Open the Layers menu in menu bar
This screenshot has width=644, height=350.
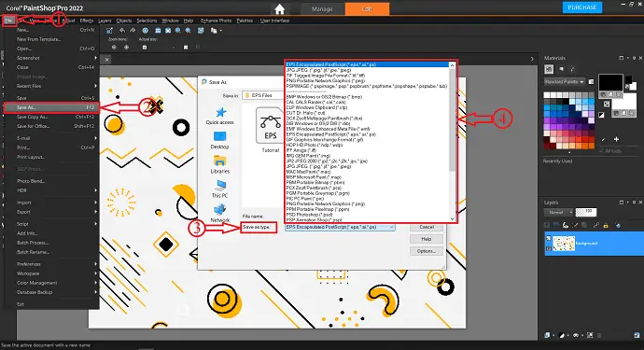(x=105, y=21)
